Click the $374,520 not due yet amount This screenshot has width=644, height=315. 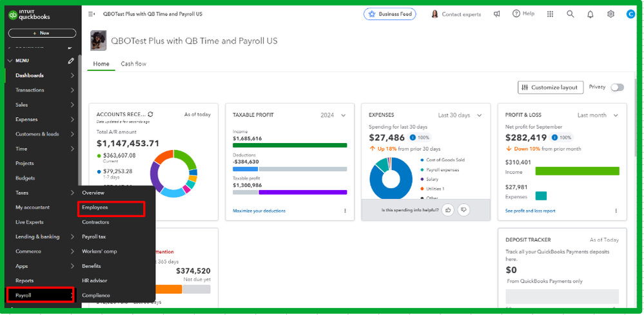(x=193, y=271)
